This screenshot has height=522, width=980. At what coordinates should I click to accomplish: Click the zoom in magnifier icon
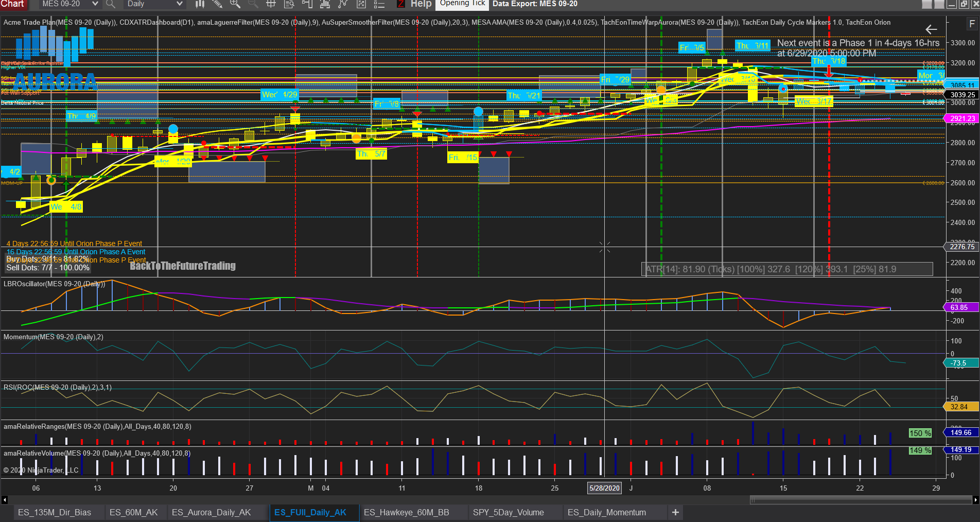pos(235,4)
